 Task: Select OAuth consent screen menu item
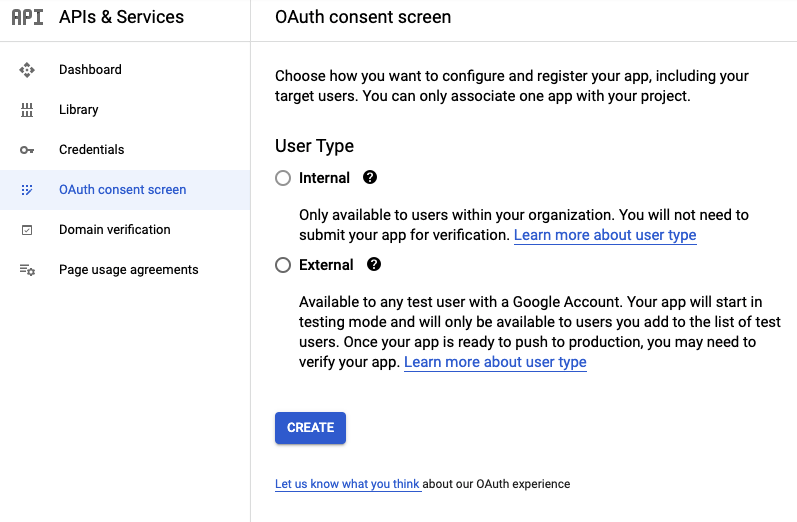[125, 190]
